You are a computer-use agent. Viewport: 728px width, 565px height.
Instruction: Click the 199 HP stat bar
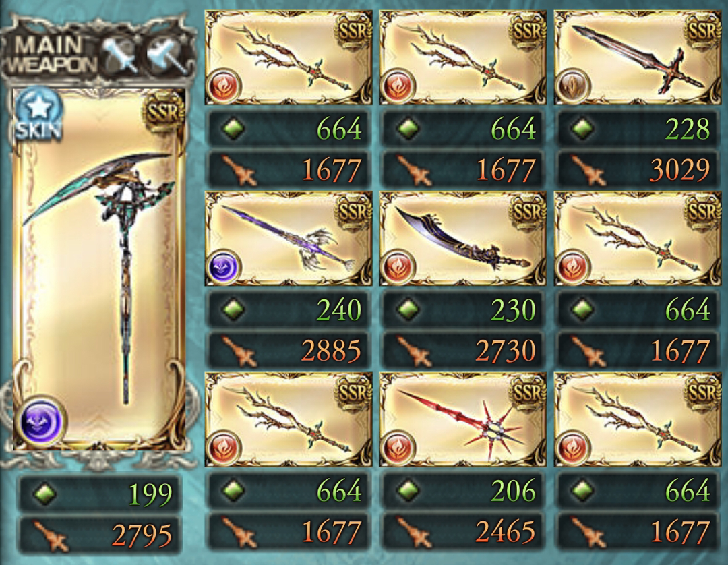click(98, 493)
